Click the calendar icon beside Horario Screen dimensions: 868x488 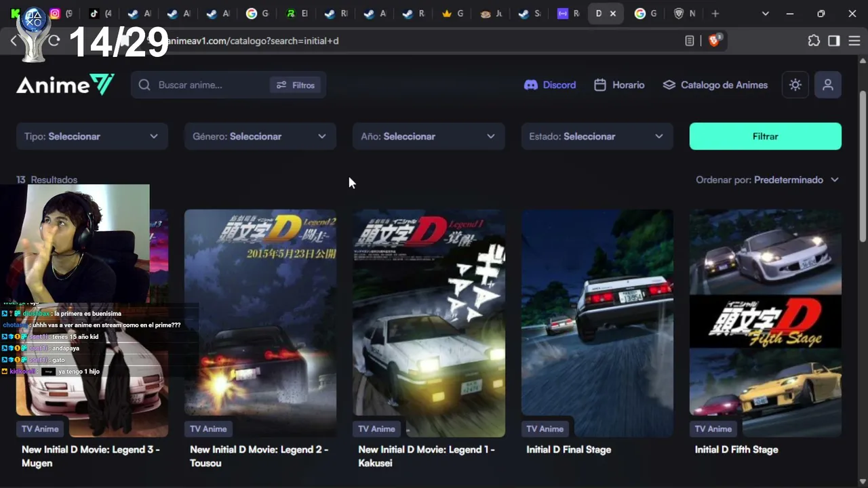pos(600,85)
